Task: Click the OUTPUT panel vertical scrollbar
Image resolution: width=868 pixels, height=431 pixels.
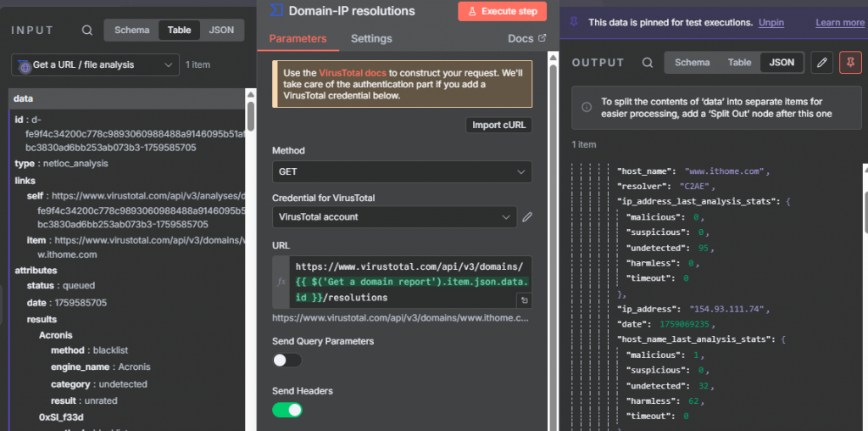Action: coord(864,211)
